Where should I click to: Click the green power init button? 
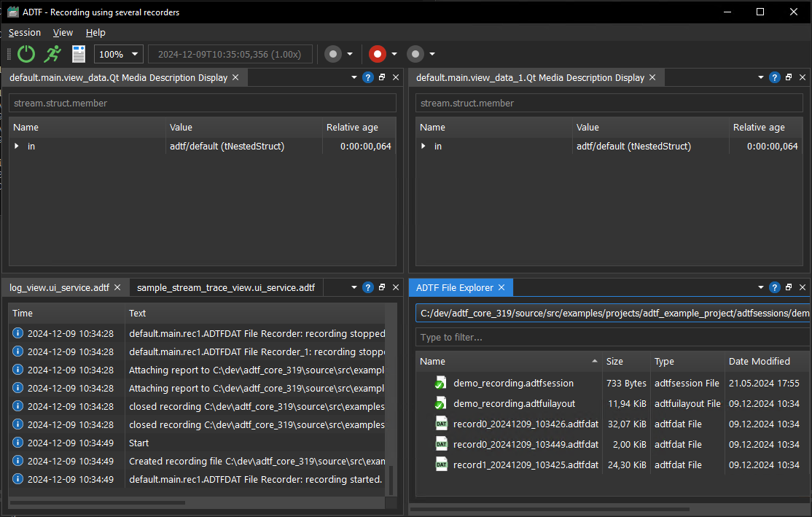(26, 54)
